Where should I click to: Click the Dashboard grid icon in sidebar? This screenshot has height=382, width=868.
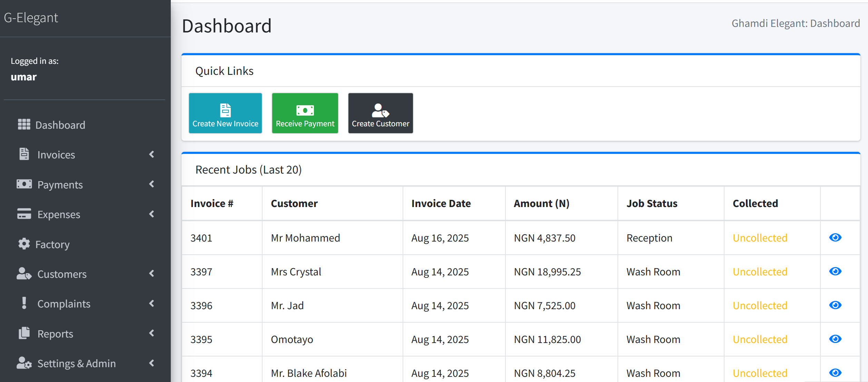(x=24, y=124)
